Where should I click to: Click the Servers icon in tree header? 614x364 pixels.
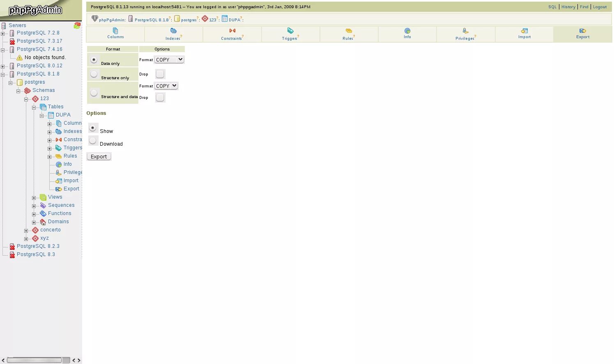point(4,25)
